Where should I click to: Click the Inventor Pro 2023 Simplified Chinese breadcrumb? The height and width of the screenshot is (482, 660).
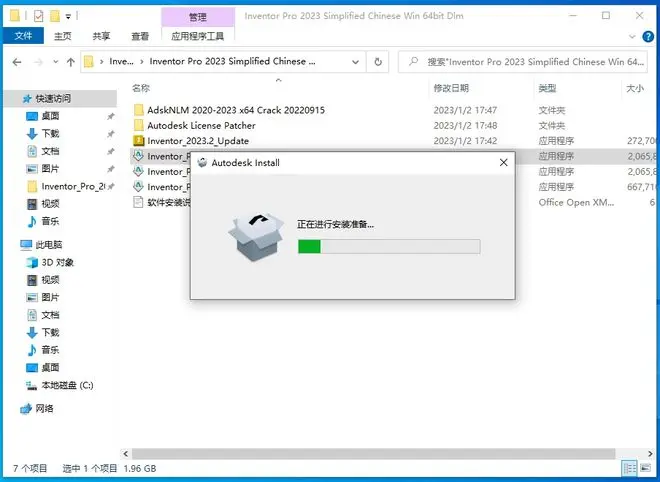tap(232, 61)
